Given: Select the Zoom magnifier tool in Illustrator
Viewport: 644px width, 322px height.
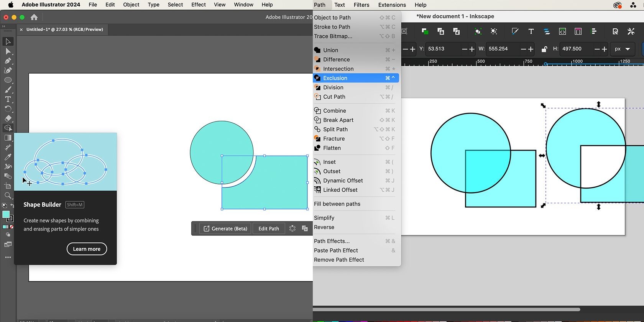Looking at the screenshot, I should (8, 195).
